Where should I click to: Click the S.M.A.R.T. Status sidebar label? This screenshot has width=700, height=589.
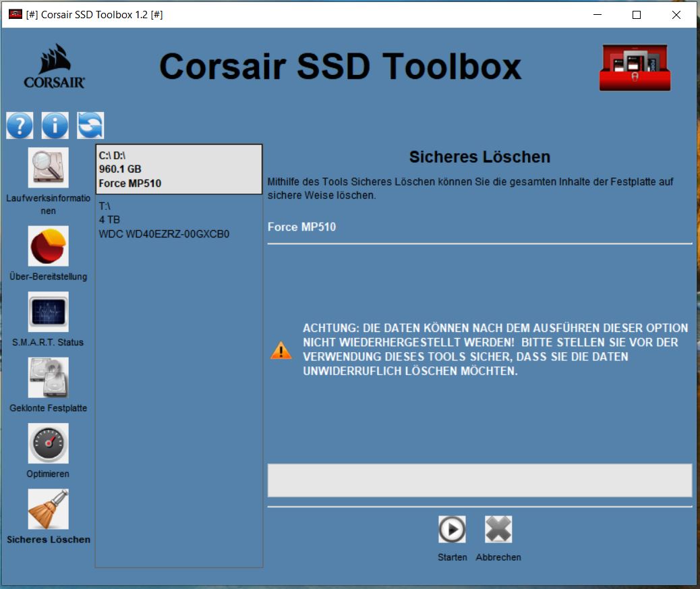pos(48,343)
